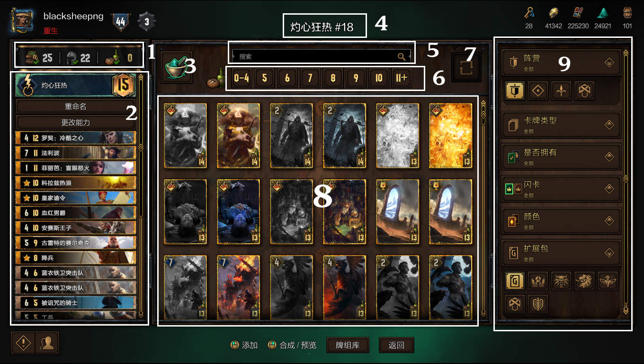This screenshot has width=644, height=364.
Task: Click the 重命名 rename button
Action: [76, 107]
